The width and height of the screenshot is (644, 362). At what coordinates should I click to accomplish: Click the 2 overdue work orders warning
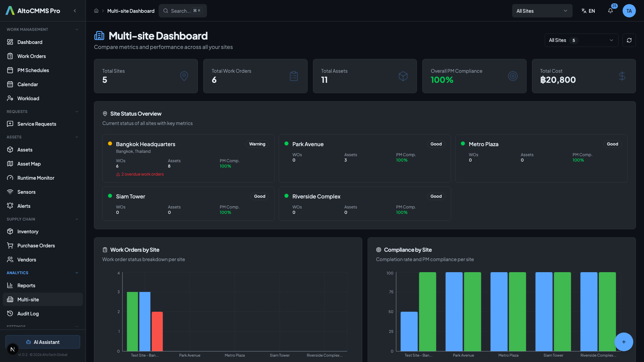[140, 174]
